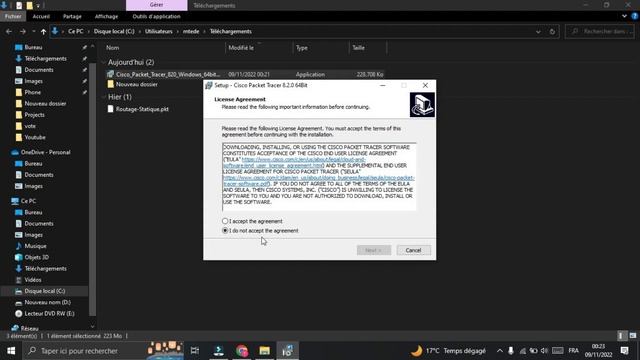Select the Gérer contextual tab

[x=156, y=5]
